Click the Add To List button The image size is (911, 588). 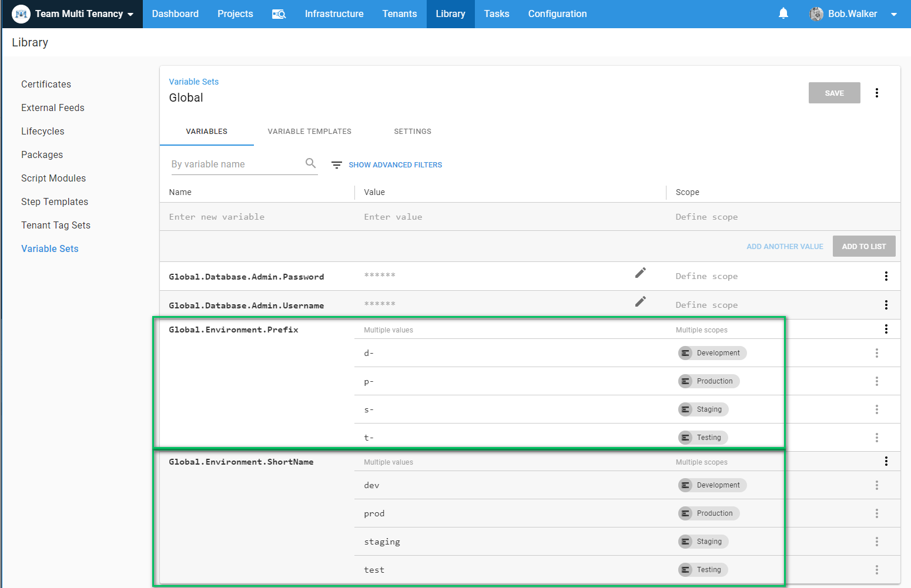(863, 246)
